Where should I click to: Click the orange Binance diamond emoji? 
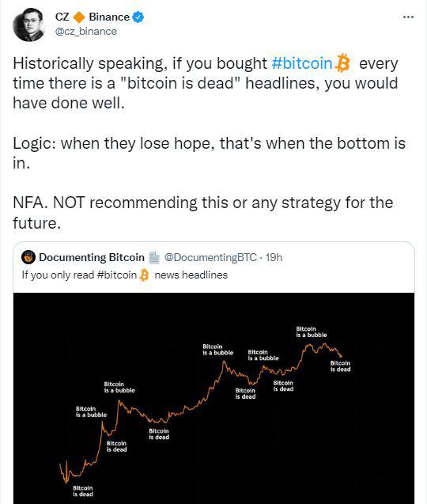coord(79,17)
